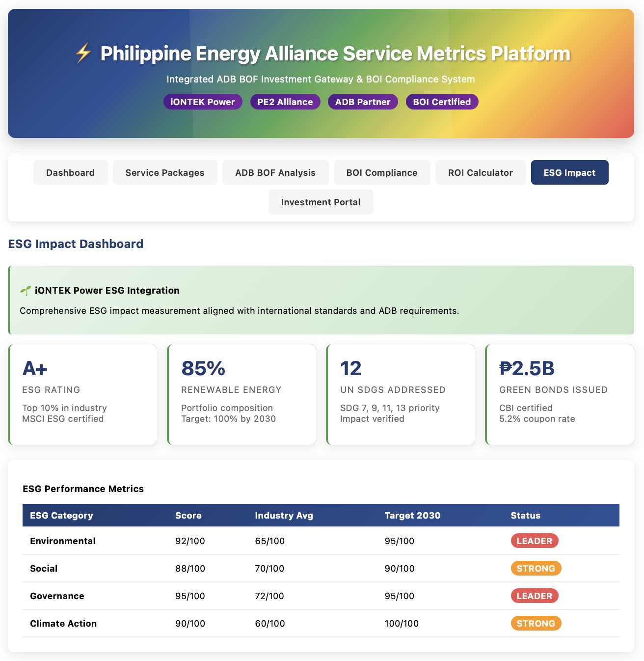Viewport: 644px width, 661px height.
Task: Open the UN SDGs Addressed card
Action: click(401, 394)
